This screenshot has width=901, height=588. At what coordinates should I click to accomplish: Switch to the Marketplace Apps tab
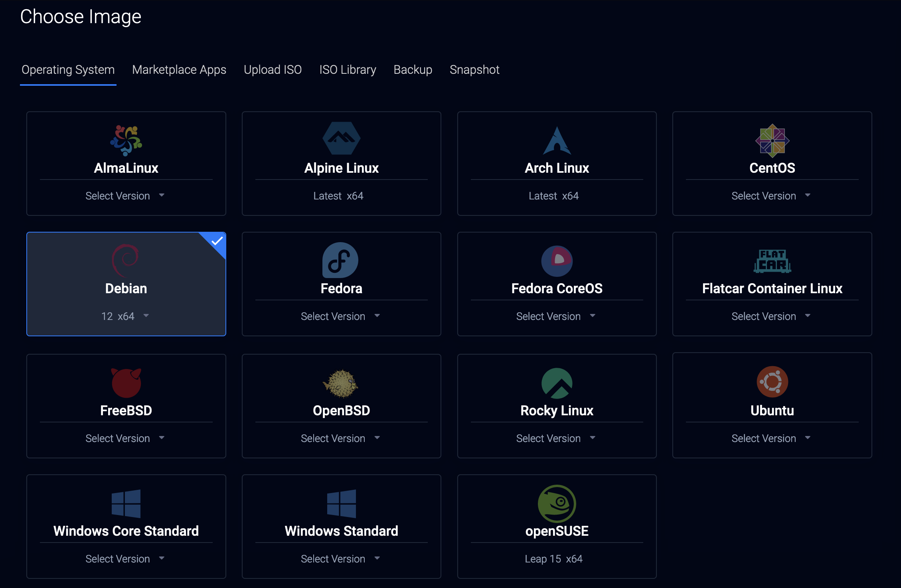coord(179,70)
